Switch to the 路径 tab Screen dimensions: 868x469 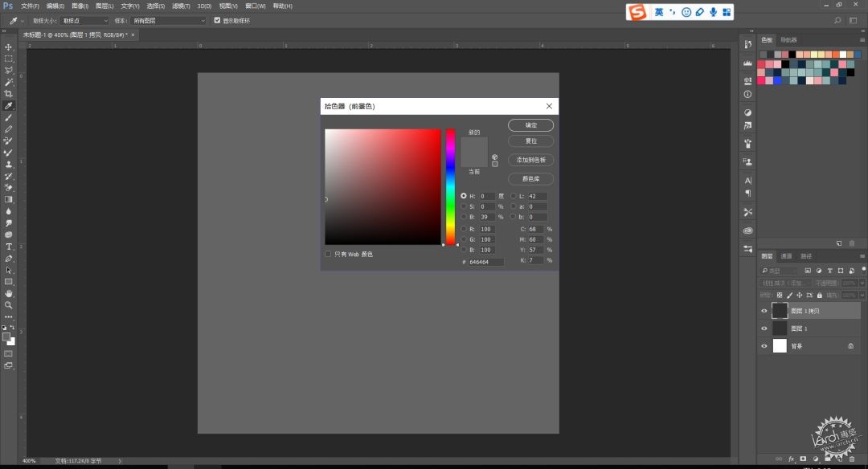coord(806,256)
